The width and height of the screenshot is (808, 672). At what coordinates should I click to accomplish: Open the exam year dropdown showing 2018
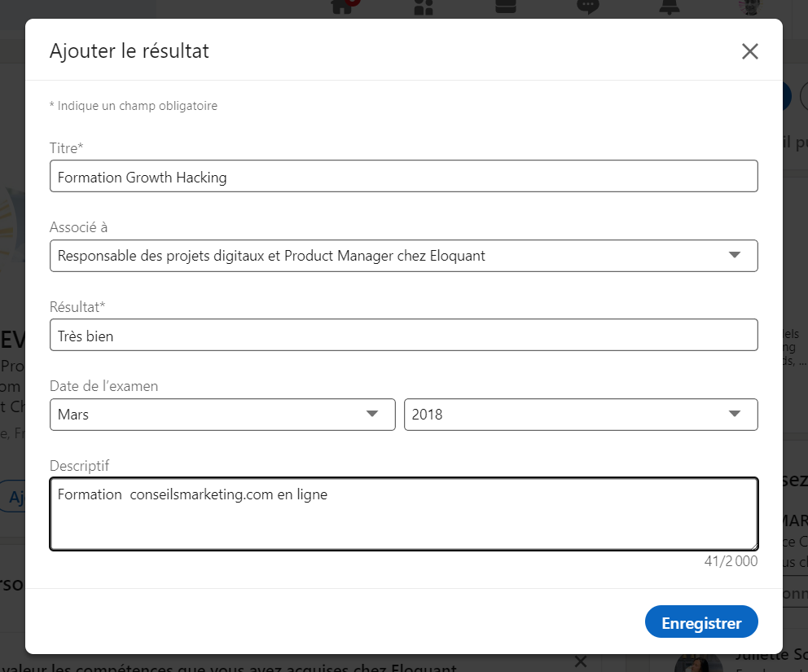pyautogui.click(x=581, y=415)
